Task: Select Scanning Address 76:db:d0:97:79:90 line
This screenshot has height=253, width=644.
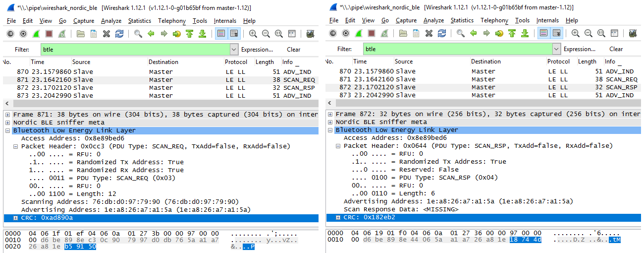Action: [130, 202]
